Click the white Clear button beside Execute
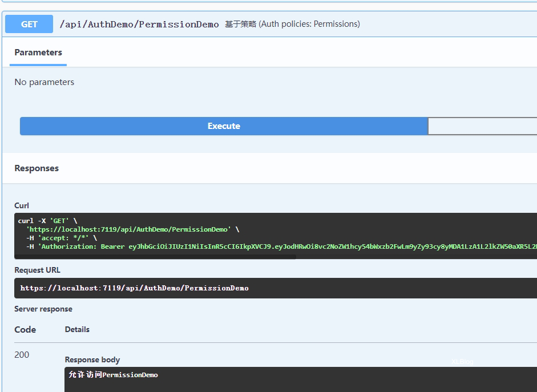The height and width of the screenshot is (392, 537). pos(482,126)
